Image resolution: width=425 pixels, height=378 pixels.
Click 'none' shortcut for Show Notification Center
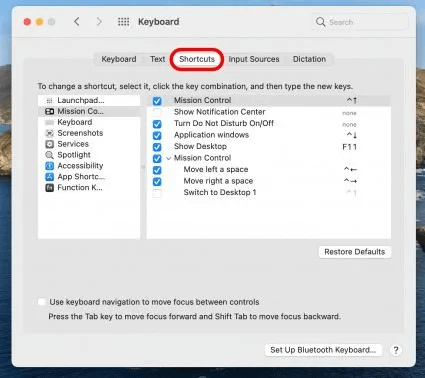click(x=349, y=113)
